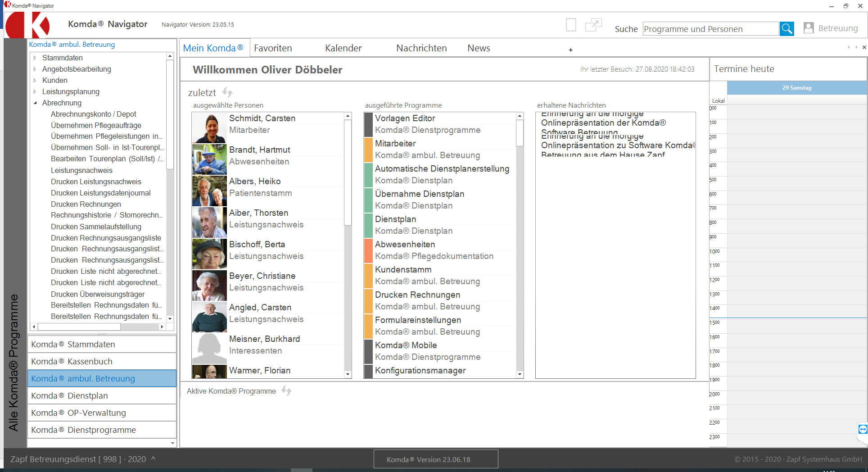The image size is (868, 472).
Task: Add a new tab with the plus icon
Action: 570,50
